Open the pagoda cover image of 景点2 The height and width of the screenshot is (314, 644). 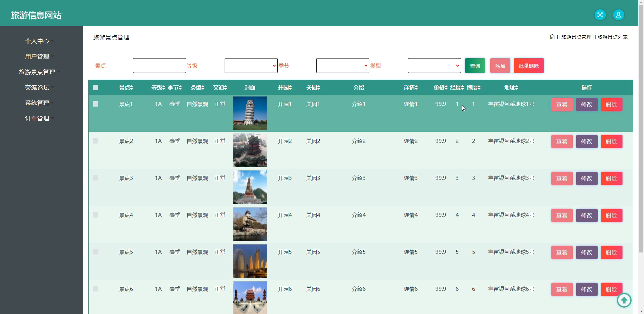(x=250, y=150)
